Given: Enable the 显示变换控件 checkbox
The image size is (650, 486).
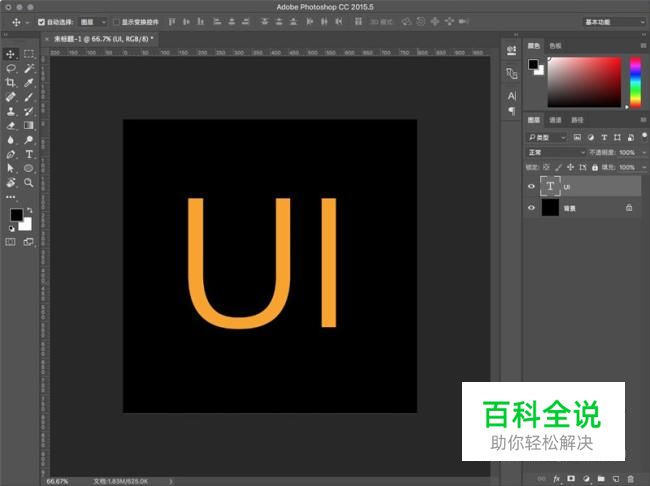Looking at the screenshot, I should point(115,21).
